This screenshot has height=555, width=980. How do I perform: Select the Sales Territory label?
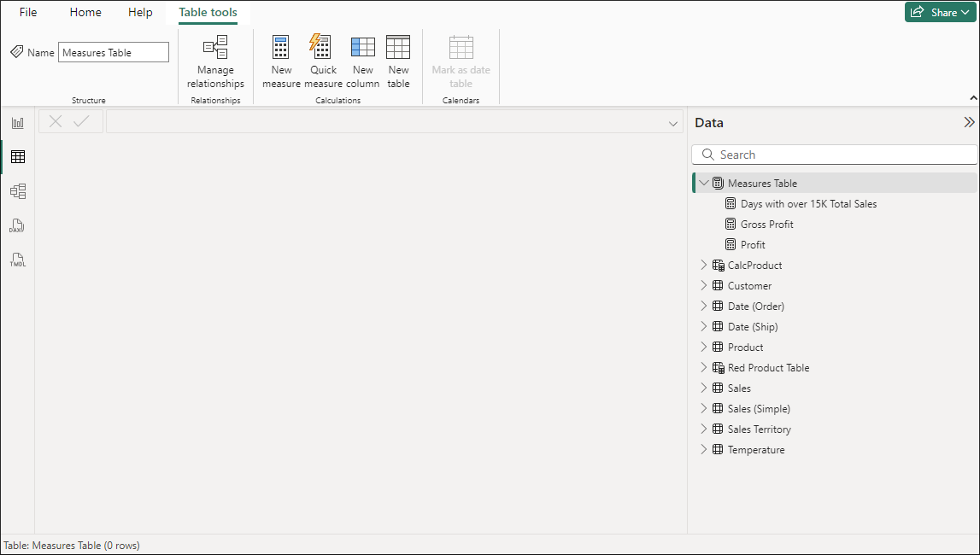click(x=760, y=429)
